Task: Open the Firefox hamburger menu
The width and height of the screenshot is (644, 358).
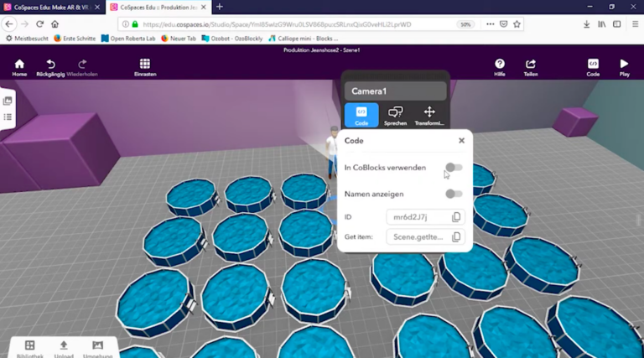Action: tap(635, 24)
